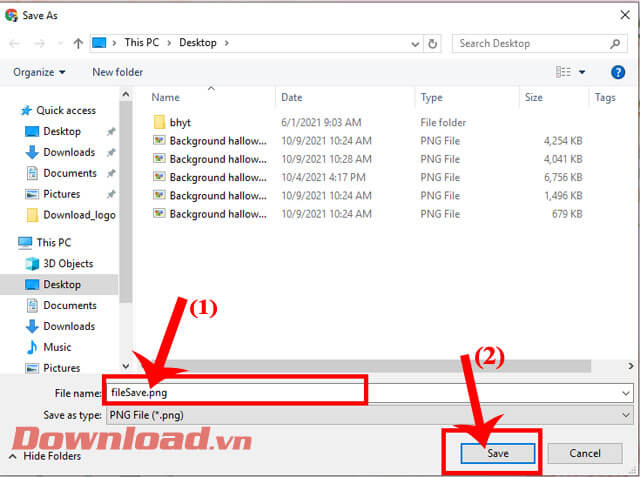
Task: Refresh the Desktop folder view
Action: point(433,43)
